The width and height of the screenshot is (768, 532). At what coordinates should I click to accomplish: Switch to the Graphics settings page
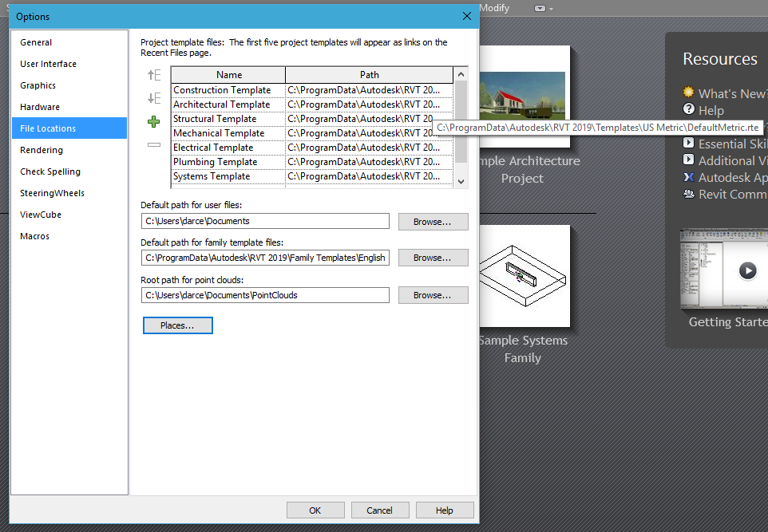(38, 85)
